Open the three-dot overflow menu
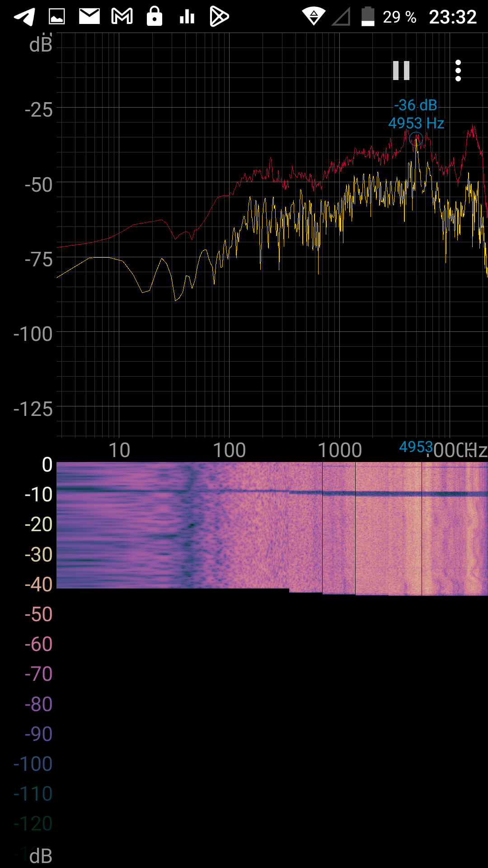This screenshot has width=488, height=868. pyautogui.click(x=458, y=71)
